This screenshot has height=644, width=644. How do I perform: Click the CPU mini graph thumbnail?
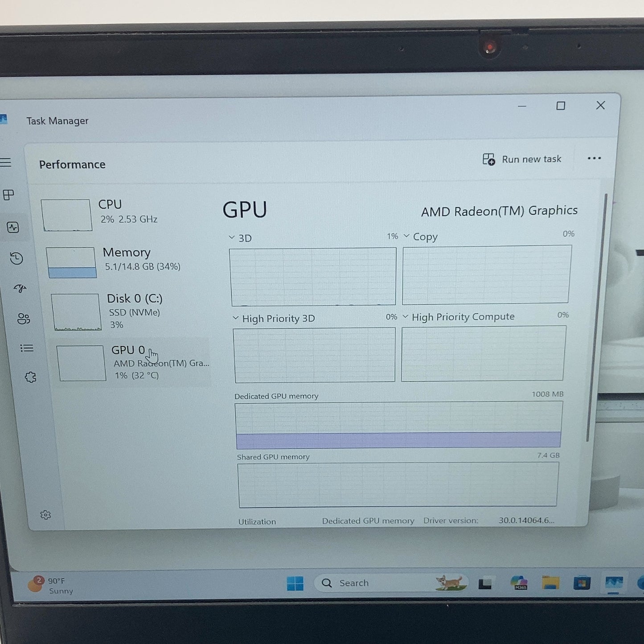[67, 215]
